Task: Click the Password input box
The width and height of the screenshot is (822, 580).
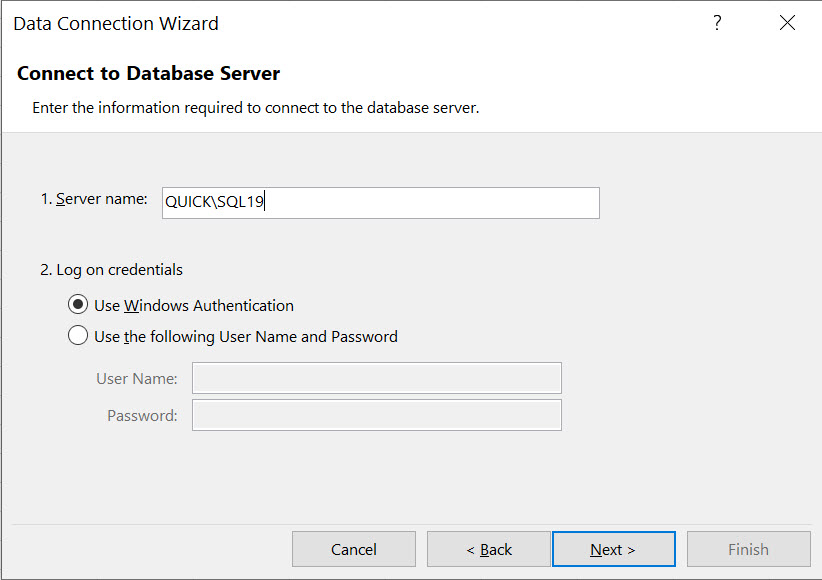Action: point(376,415)
